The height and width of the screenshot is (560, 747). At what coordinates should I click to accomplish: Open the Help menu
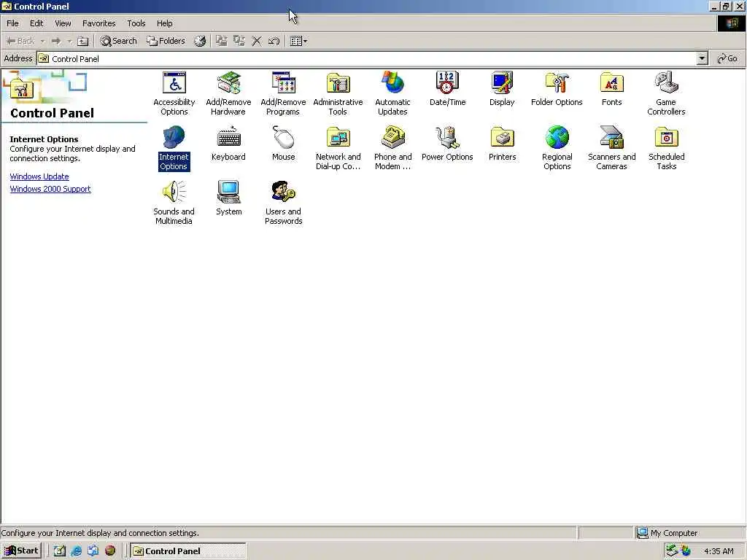tap(165, 23)
